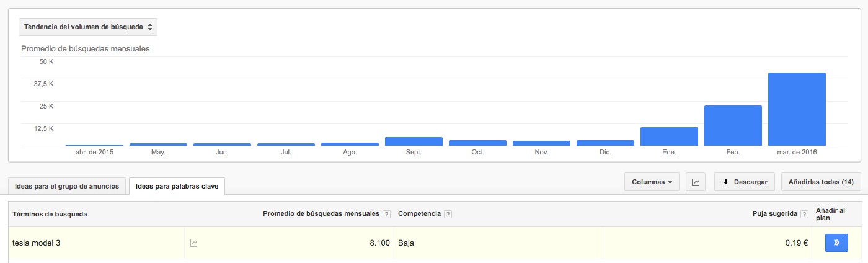Select the mar. de 2016 bar in chart

coord(797,109)
